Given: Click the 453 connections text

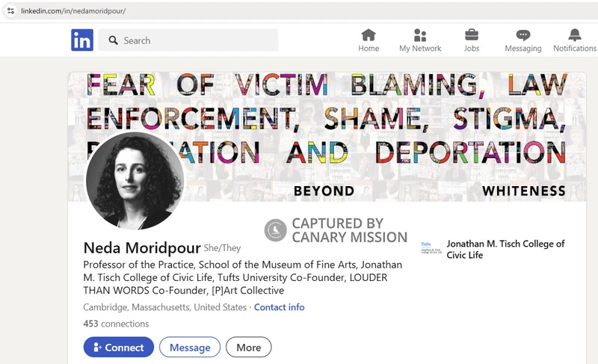Looking at the screenshot, I should pyautogui.click(x=116, y=324).
